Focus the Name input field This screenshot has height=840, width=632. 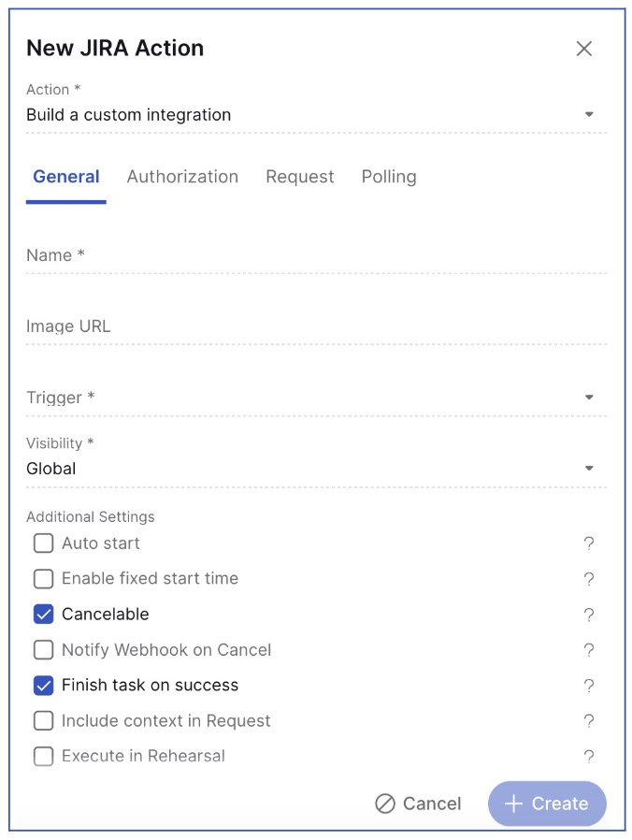[316, 255]
